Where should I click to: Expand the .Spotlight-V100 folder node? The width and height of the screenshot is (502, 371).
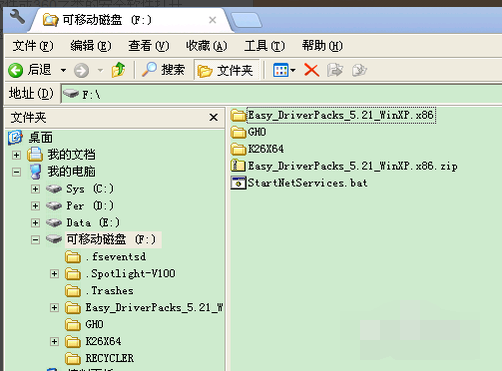[54, 274]
